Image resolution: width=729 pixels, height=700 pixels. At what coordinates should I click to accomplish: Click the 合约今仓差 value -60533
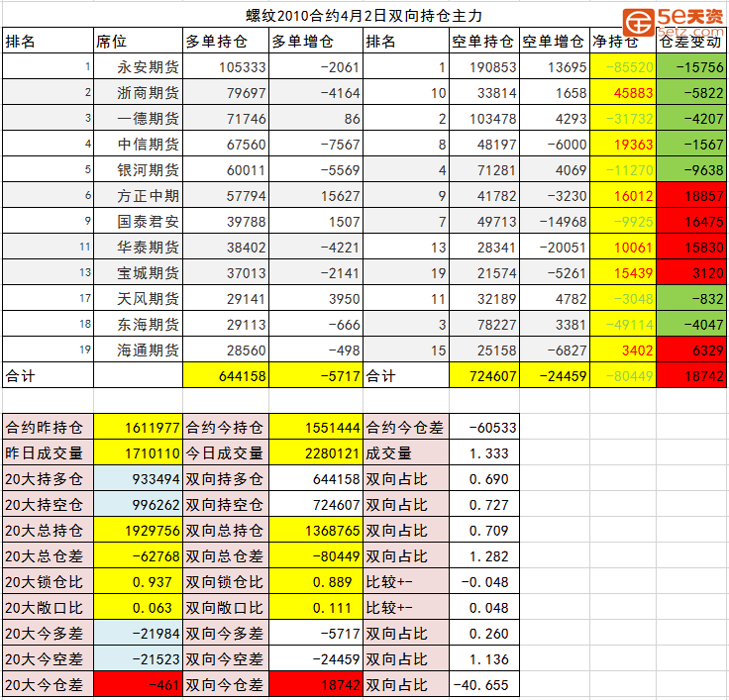coord(484,427)
